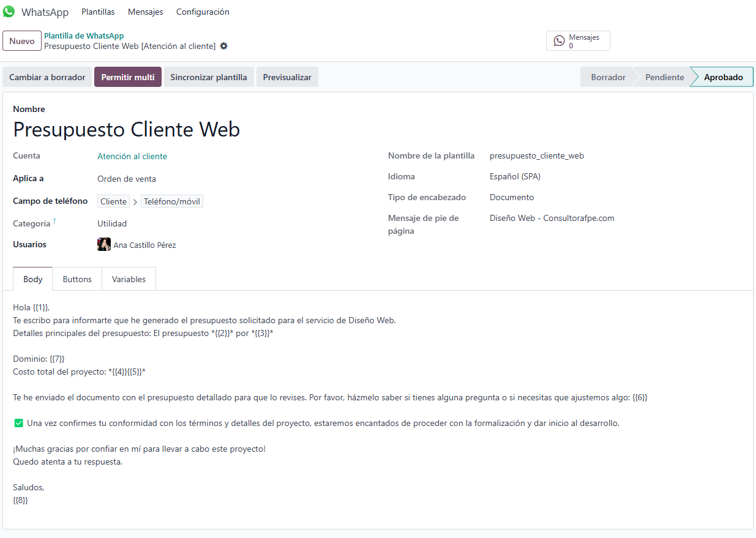Screen dimensions: 756x538
Task: Switch to the Body tab
Action: 33,279
